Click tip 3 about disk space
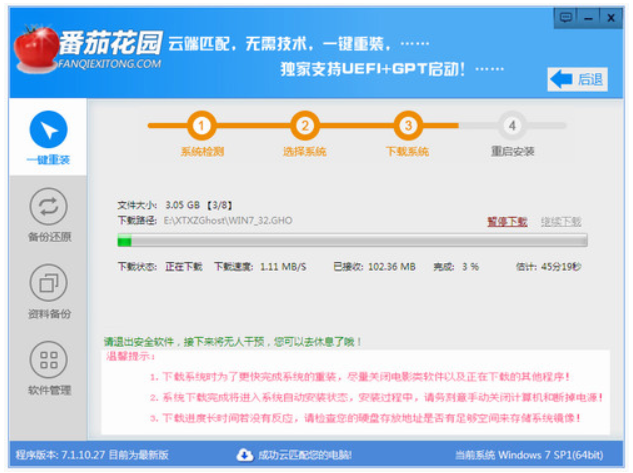633x473 pixels. (365, 418)
